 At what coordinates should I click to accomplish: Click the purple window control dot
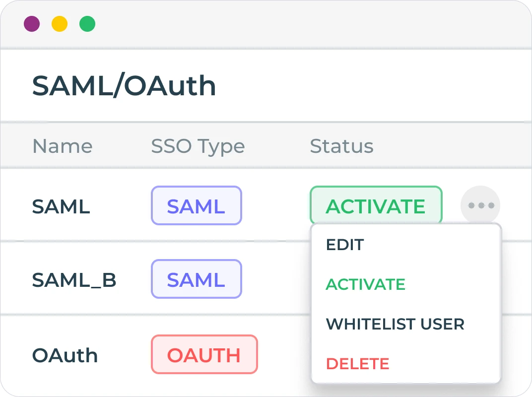pos(32,24)
